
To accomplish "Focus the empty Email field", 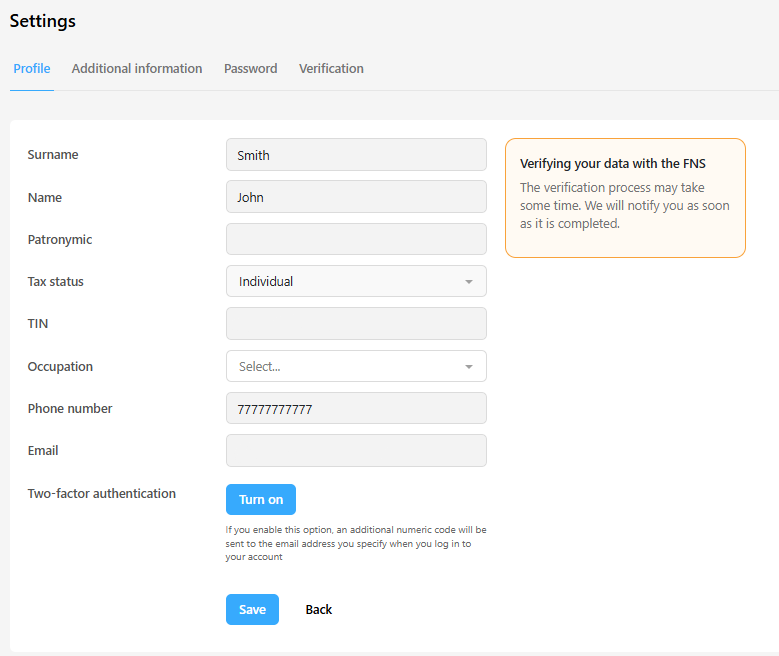I will [x=356, y=451].
